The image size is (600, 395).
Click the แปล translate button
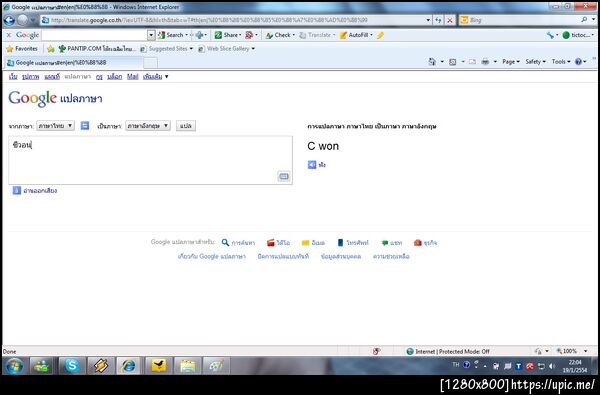pos(186,126)
